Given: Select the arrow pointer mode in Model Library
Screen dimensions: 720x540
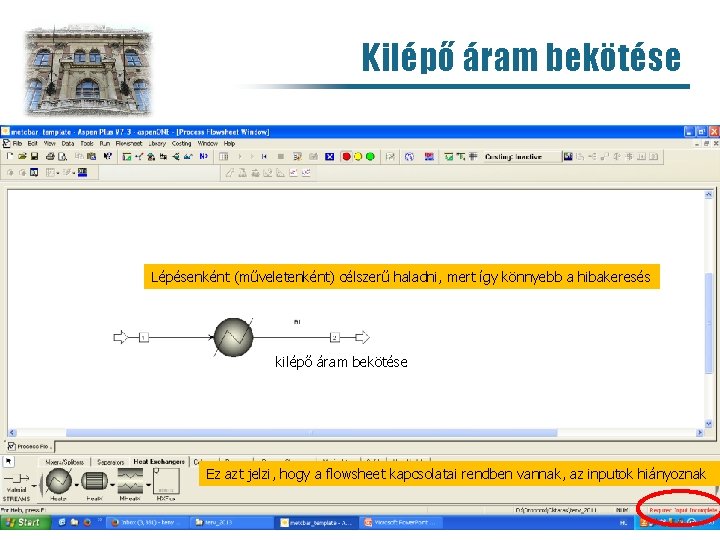Looking at the screenshot, I should (x=9, y=461).
